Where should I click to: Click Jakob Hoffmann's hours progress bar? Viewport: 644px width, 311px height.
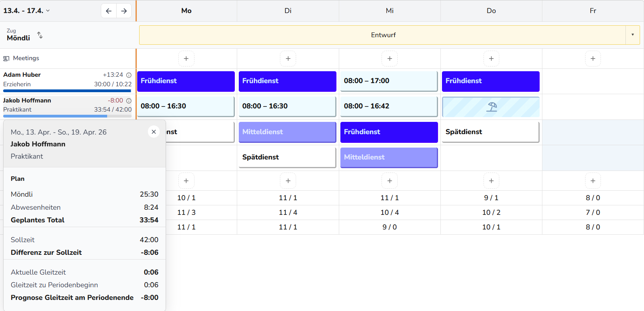[x=67, y=116]
